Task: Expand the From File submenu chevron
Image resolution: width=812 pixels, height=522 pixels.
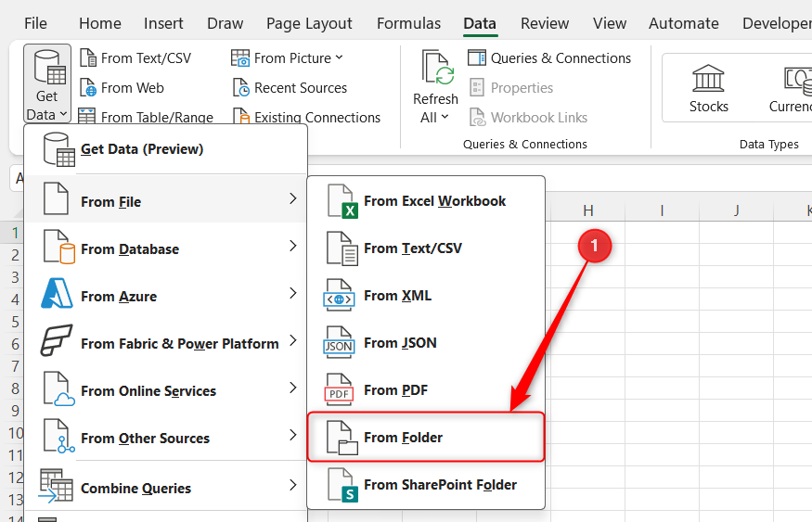Action: tap(292, 198)
